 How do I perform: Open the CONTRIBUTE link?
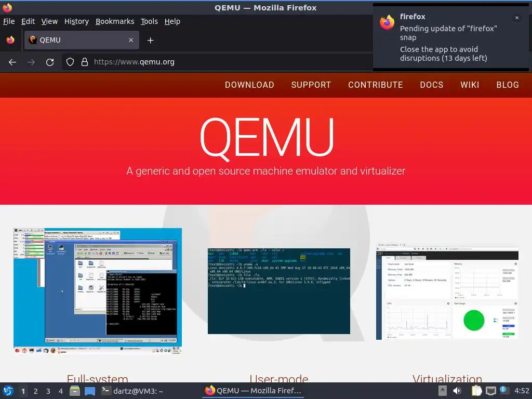[375, 85]
